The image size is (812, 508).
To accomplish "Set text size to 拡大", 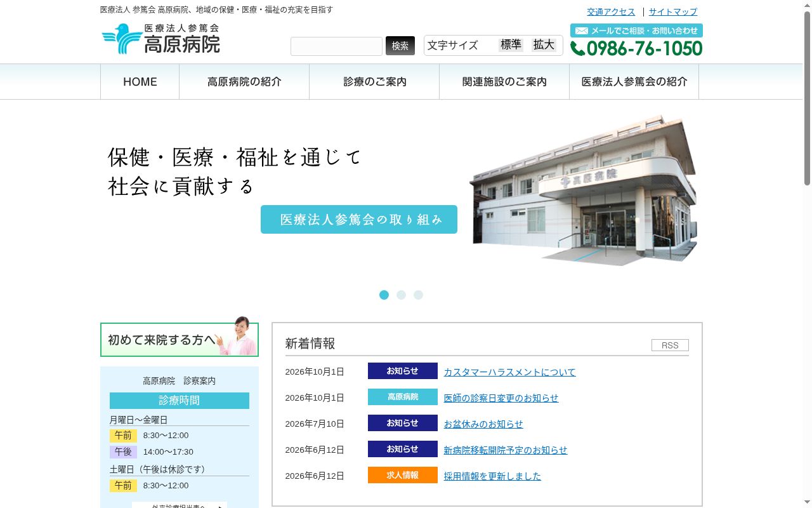I will pos(544,44).
